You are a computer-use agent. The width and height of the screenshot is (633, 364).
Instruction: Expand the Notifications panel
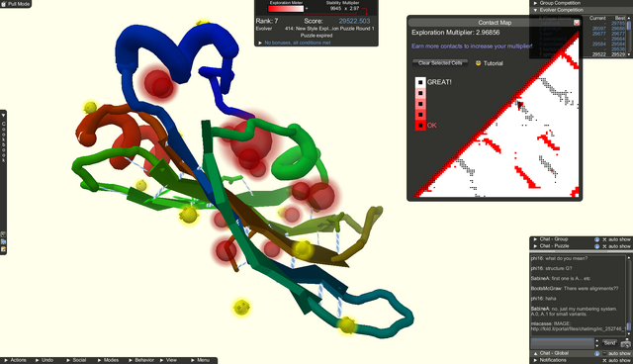tap(535, 360)
